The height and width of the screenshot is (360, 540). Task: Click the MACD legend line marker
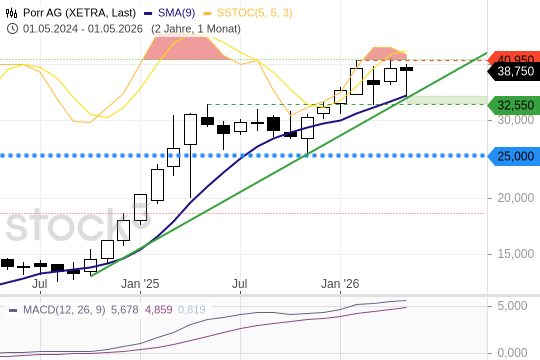click(13, 310)
